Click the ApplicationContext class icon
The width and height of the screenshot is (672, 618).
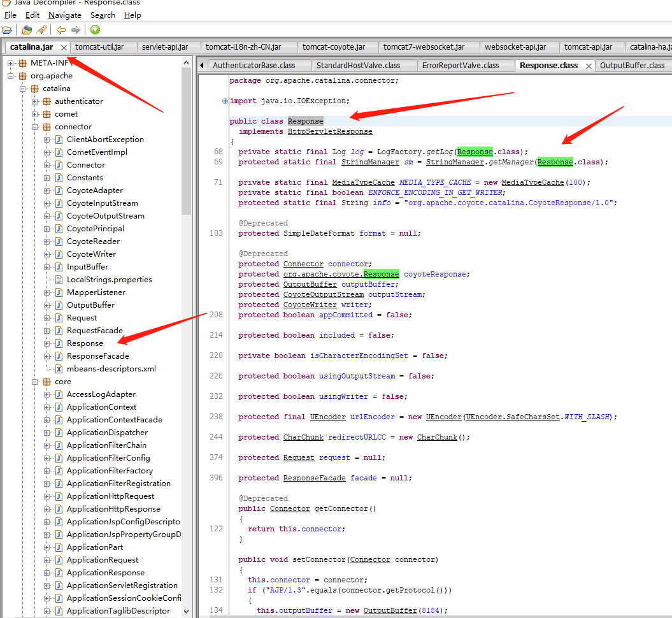tap(59, 408)
